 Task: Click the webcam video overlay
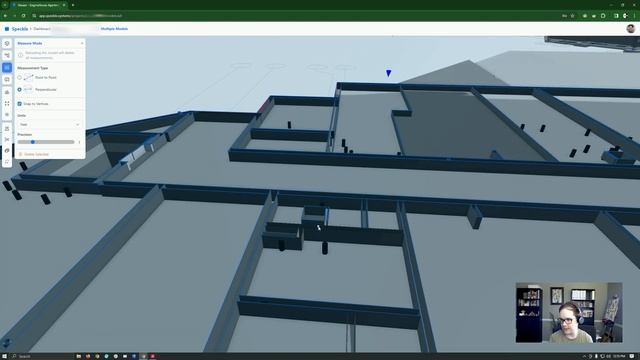tap(569, 312)
